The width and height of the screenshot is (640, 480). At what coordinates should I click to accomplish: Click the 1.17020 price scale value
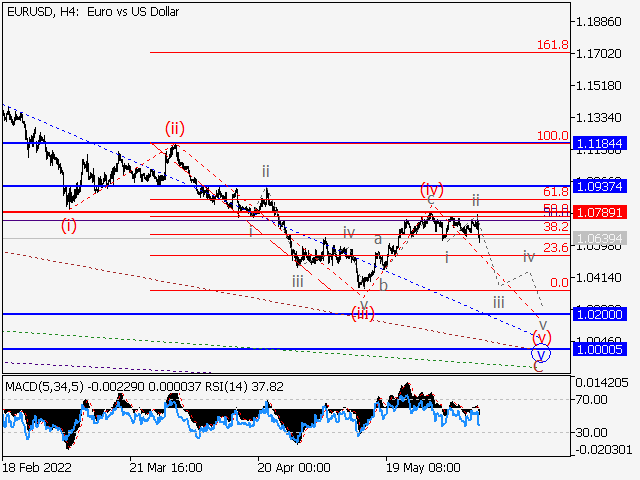pos(598,53)
